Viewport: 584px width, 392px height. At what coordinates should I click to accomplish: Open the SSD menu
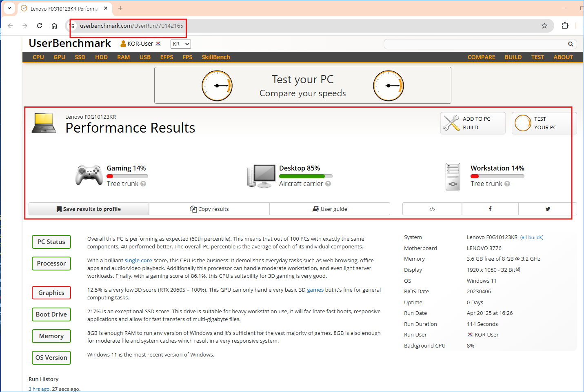(80, 57)
